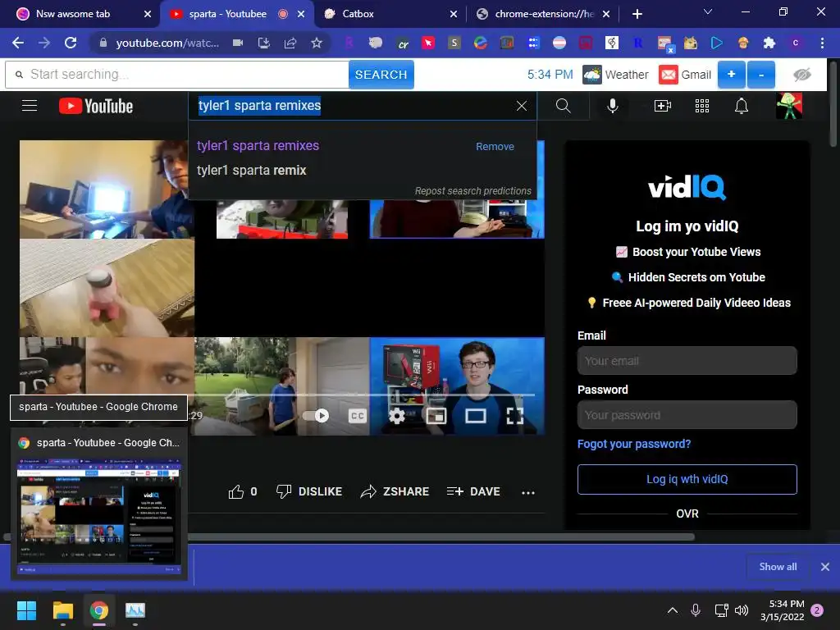Click the DAVE save button
The image size is (840, 630).
(x=473, y=491)
